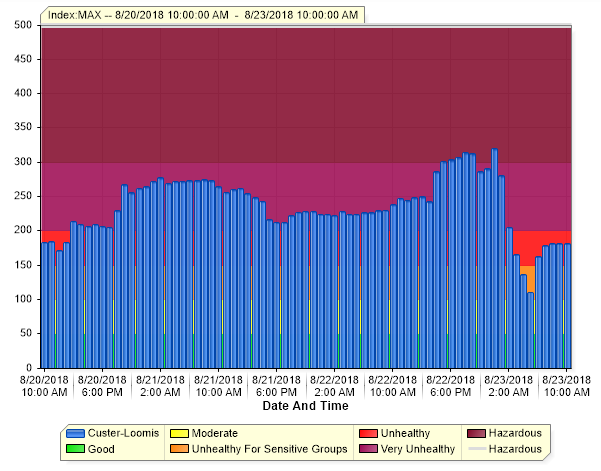
Task: Click the Date And Time axis title
Action: (x=305, y=406)
